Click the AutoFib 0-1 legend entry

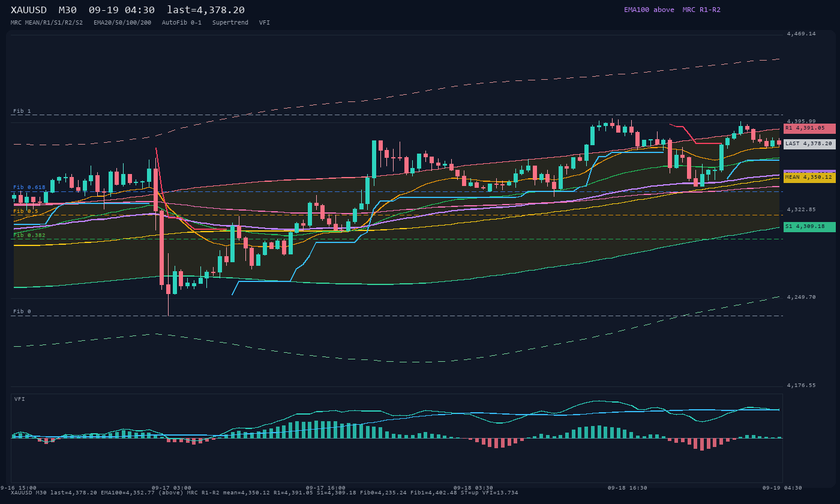point(182,22)
